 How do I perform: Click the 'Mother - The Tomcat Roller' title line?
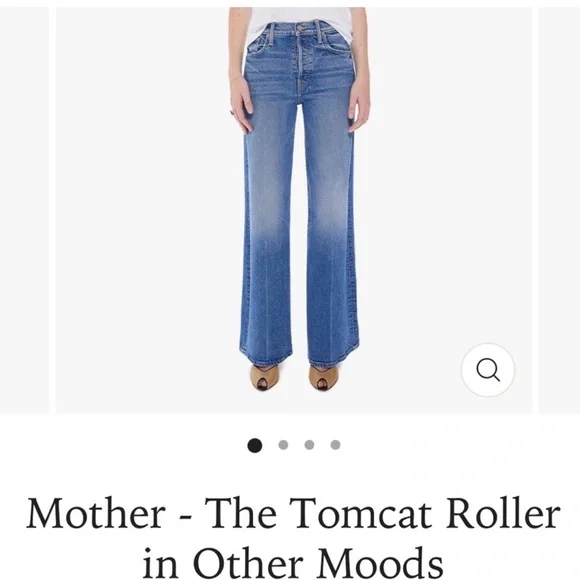[293, 513]
